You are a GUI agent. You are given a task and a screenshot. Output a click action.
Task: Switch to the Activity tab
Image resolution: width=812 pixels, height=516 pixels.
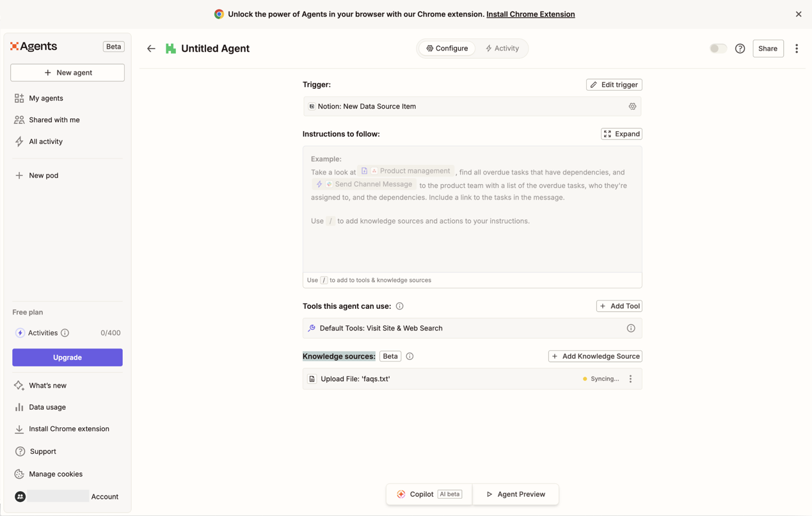tap(502, 49)
